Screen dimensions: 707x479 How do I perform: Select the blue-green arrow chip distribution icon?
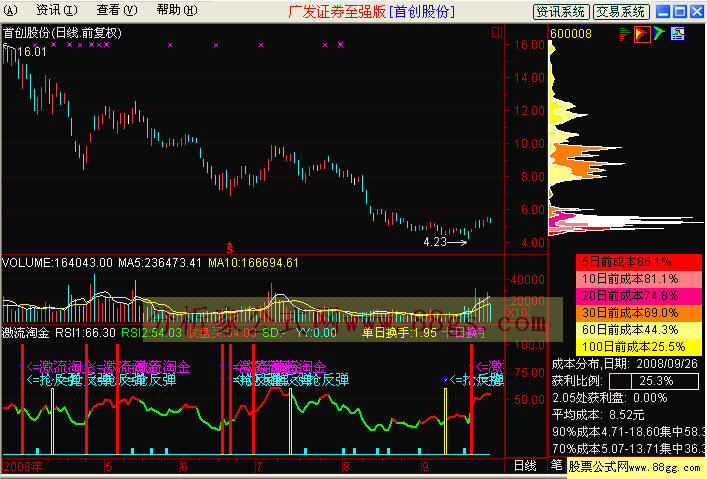click(x=659, y=33)
